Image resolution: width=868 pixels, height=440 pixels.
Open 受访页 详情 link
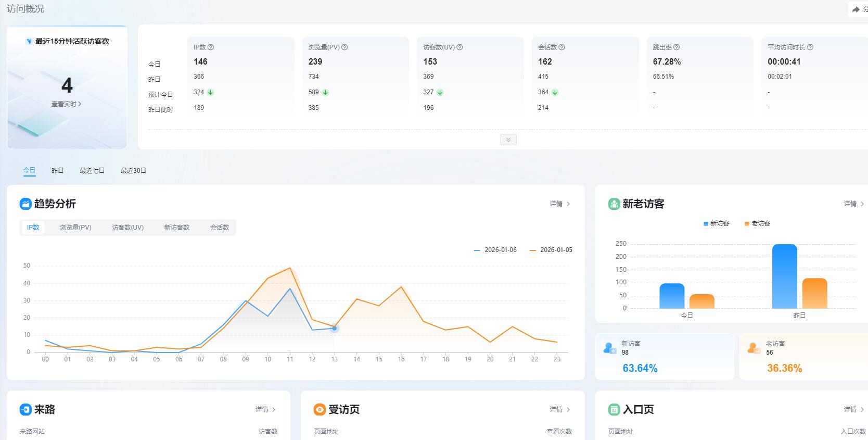pyautogui.click(x=560, y=409)
